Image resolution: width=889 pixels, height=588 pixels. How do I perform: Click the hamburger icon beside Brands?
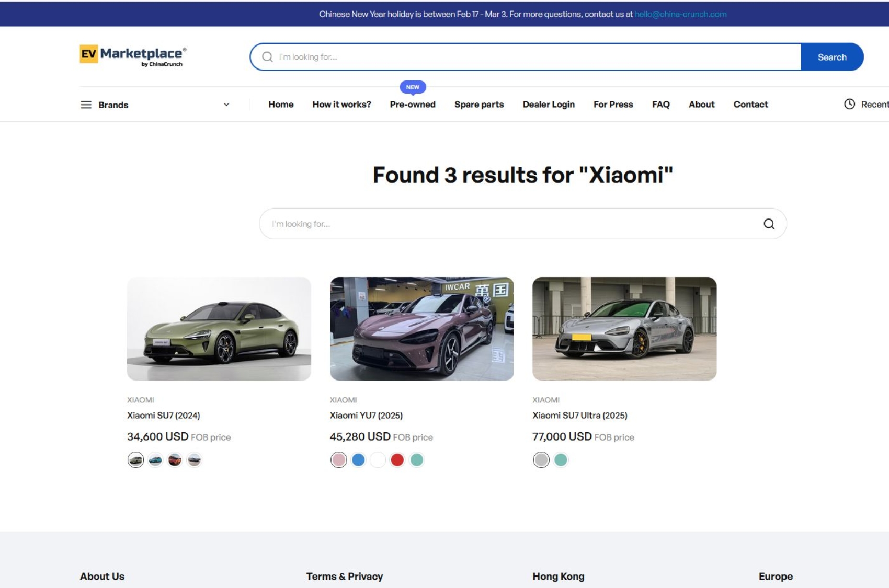(x=86, y=105)
